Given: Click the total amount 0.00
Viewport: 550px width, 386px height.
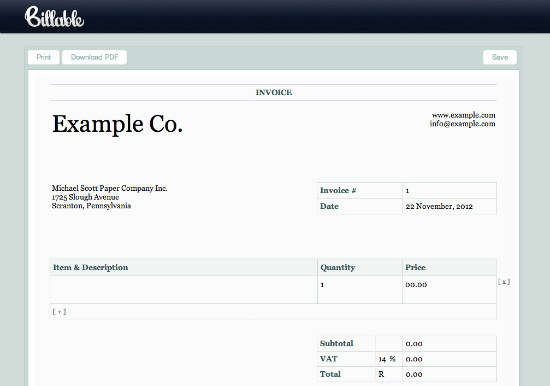Looking at the screenshot, I should [x=449, y=374].
